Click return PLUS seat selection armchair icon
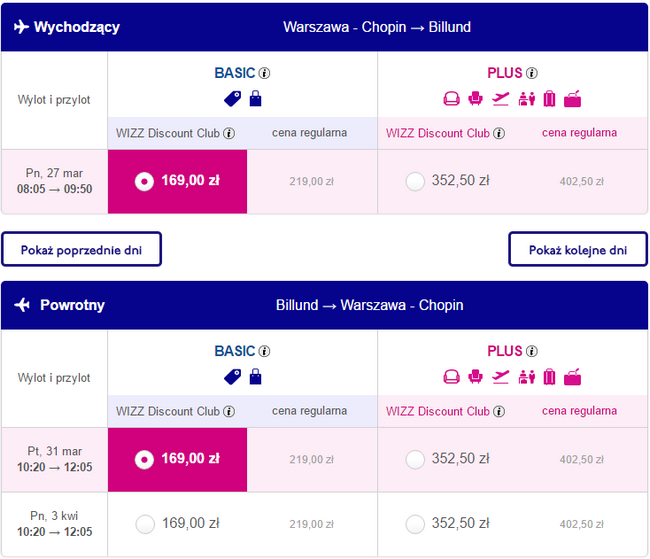 [x=476, y=377]
